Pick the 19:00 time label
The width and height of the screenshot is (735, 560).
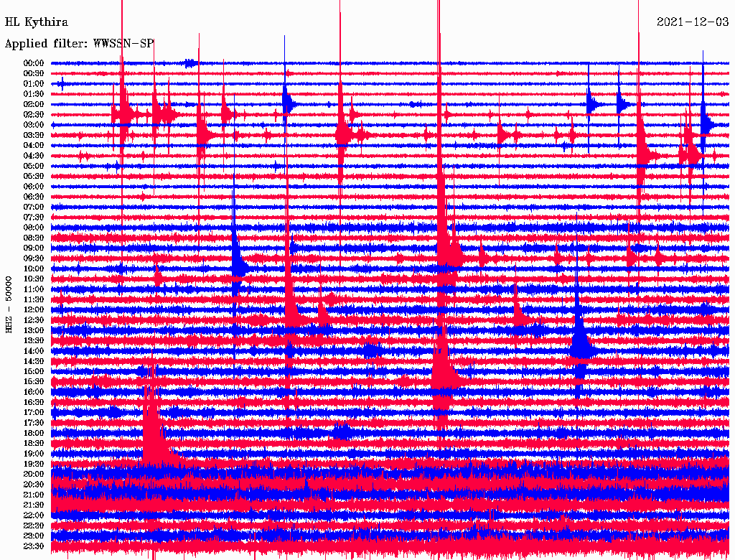pyautogui.click(x=34, y=454)
